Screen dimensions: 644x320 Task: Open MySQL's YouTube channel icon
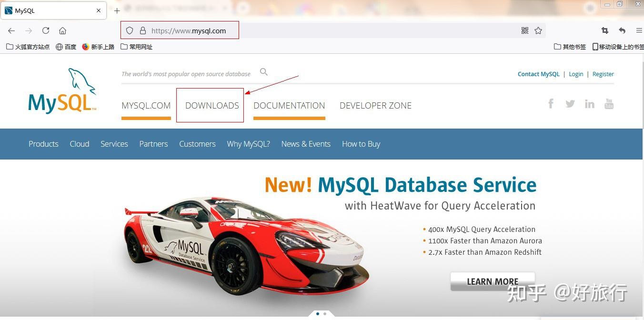pyautogui.click(x=609, y=103)
